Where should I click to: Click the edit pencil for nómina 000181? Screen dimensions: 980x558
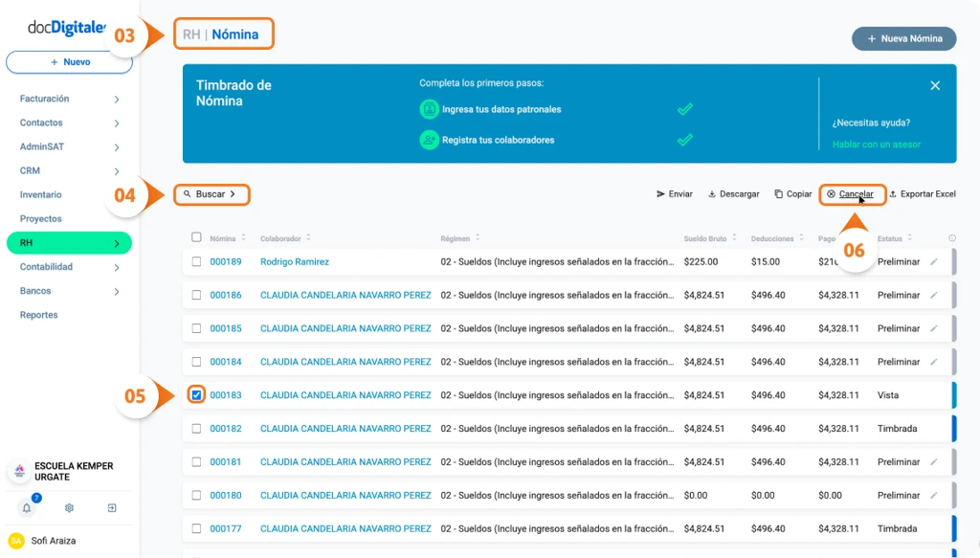pos(934,461)
